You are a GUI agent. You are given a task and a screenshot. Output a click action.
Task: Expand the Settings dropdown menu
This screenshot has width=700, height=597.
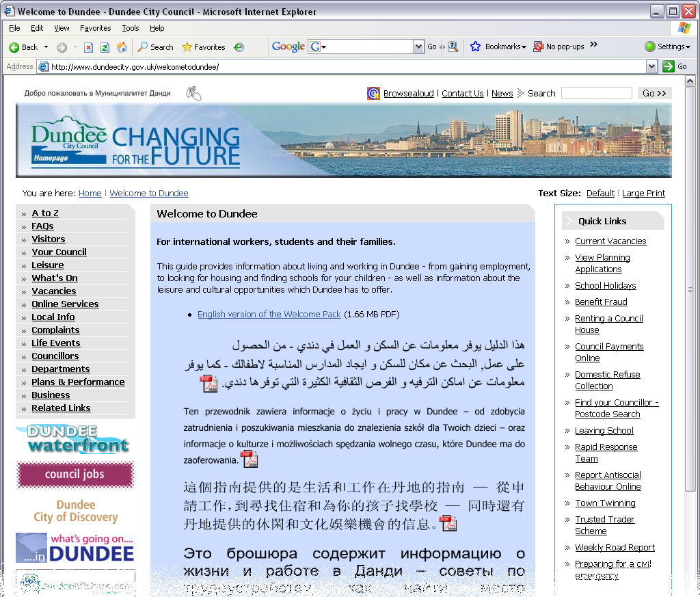688,47
